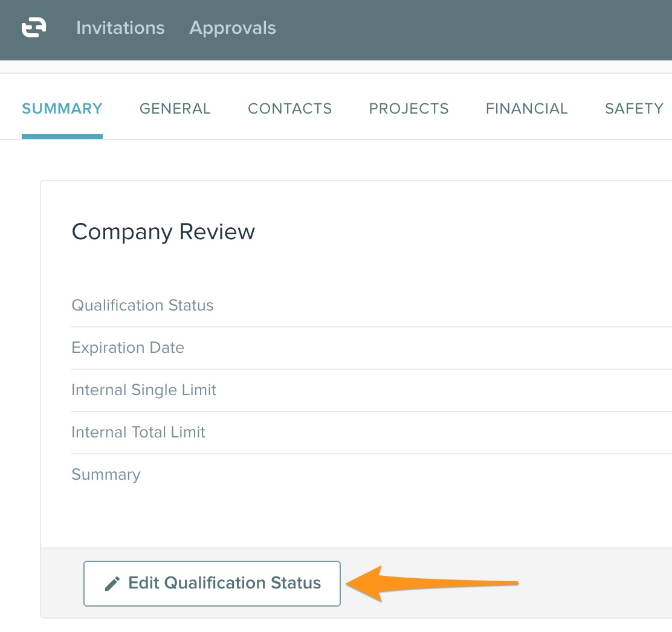This screenshot has height=632, width=672.
Task: Open the SAFETY tab
Action: pyautogui.click(x=634, y=109)
